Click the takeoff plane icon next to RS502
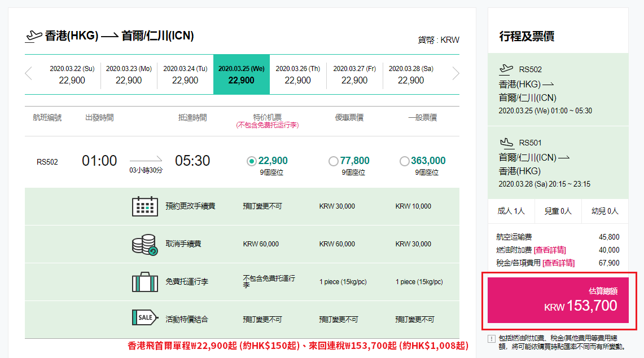The image size is (644, 358). tap(506, 69)
